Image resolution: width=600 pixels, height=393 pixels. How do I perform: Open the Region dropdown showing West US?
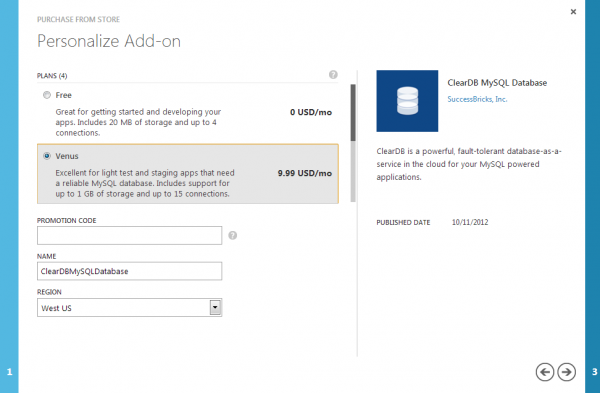coord(129,308)
